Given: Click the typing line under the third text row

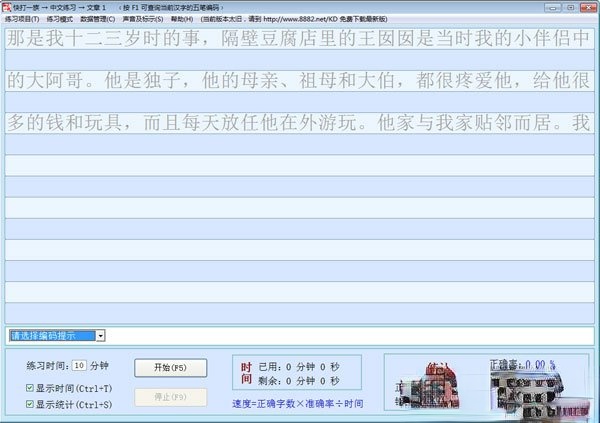Looking at the screenshot, I should click(300, 145).
